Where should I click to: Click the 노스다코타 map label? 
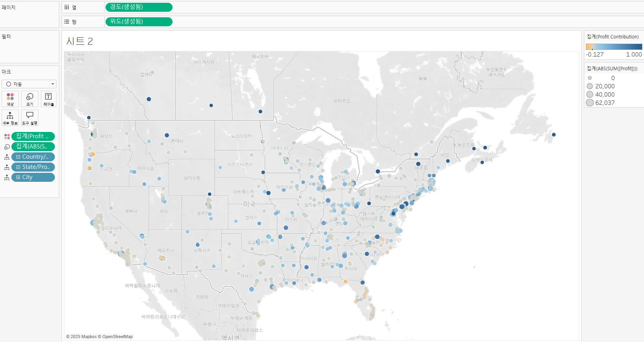click(x=241, y=136)
